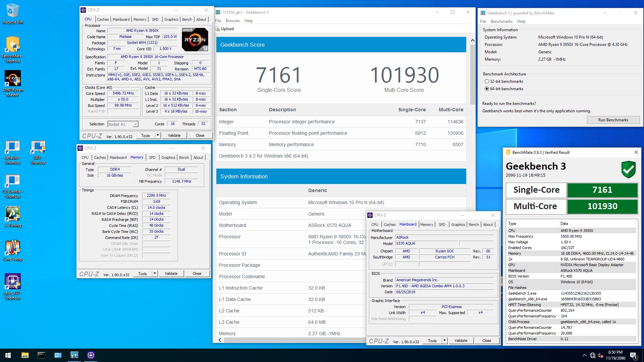This screenshot has width=644, height=362.
Task: Click the Floating Point row in Geekbench results
Action: click(341, 133)
